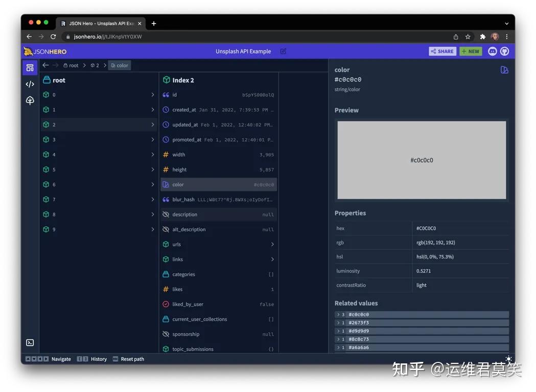536x392 pixels.
Task: Click the hash icon beside width
Action: click(x=167, y=154)
